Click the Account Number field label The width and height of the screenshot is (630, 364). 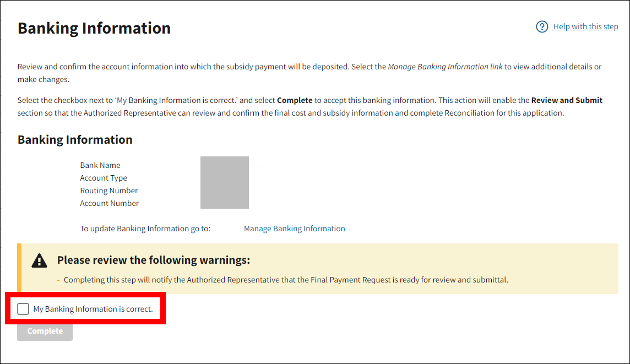click(x=110, y=203)
